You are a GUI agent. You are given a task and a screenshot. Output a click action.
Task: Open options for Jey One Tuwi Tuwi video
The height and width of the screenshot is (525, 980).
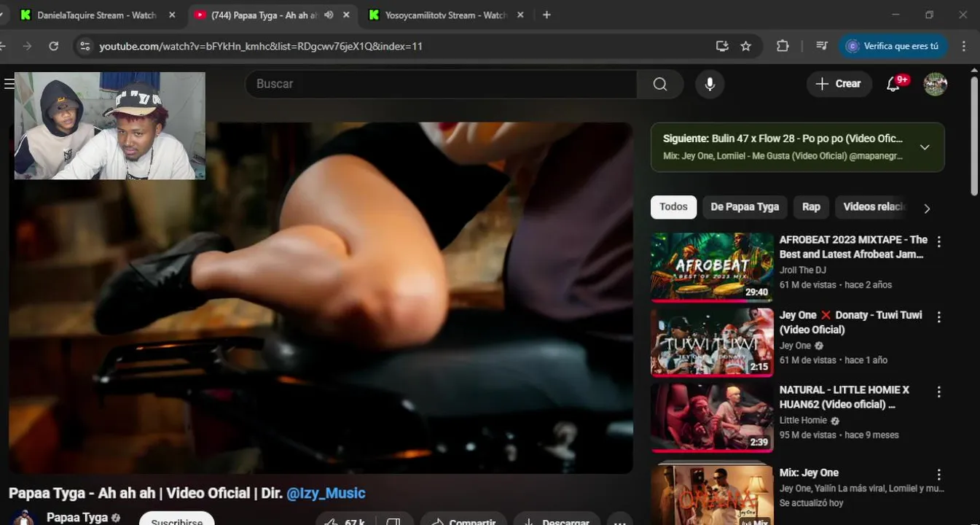pos(939,317)
